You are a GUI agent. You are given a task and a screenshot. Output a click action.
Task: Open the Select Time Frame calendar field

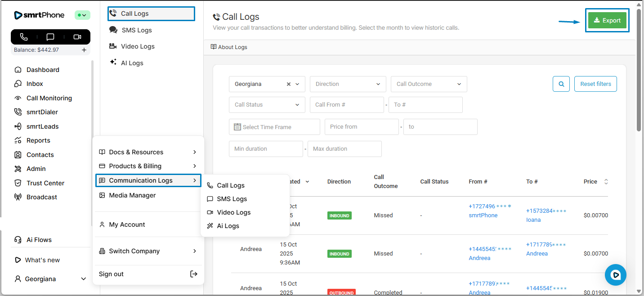pos(274,127)
